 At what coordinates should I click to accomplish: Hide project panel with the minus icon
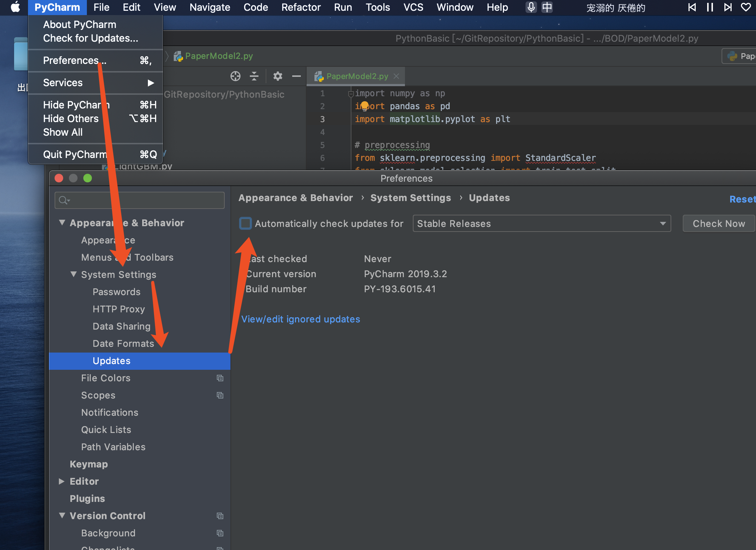click(x=297, y=76)
